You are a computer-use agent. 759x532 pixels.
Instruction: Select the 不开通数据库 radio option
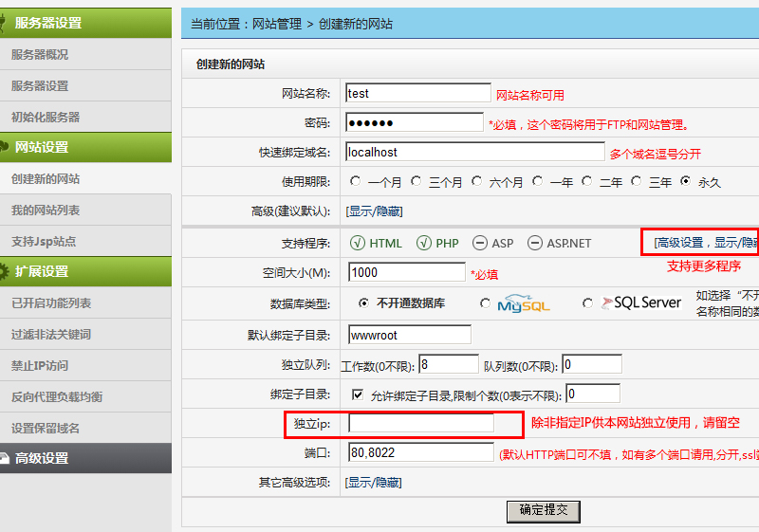[363, 303]
